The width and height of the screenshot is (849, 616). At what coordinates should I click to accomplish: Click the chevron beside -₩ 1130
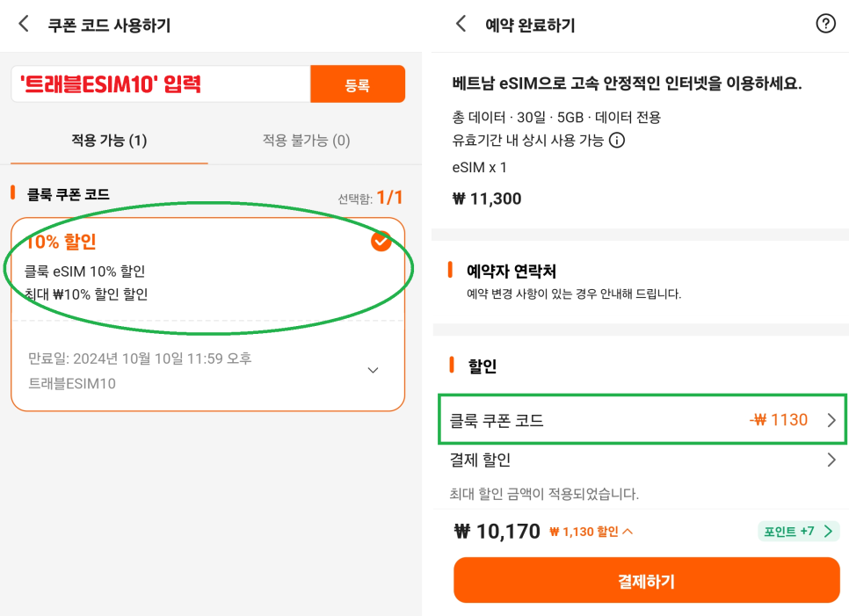click(831, 420)
